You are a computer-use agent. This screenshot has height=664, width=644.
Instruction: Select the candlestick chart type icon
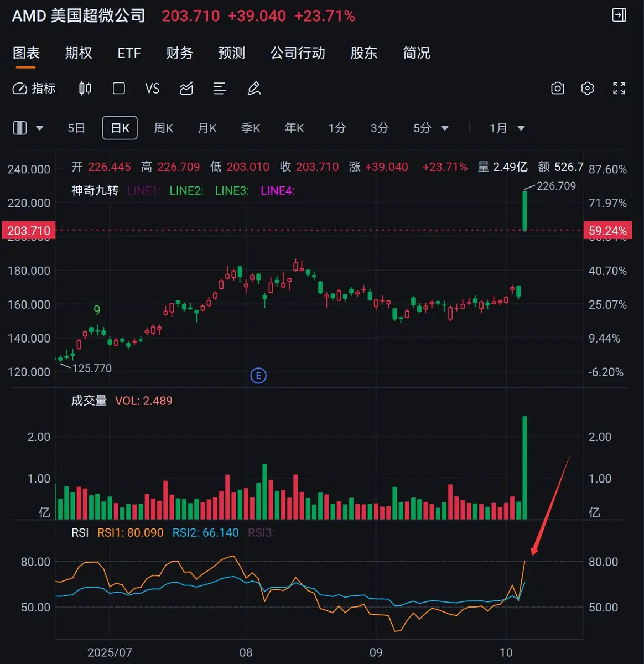click(x=85, y=89)
